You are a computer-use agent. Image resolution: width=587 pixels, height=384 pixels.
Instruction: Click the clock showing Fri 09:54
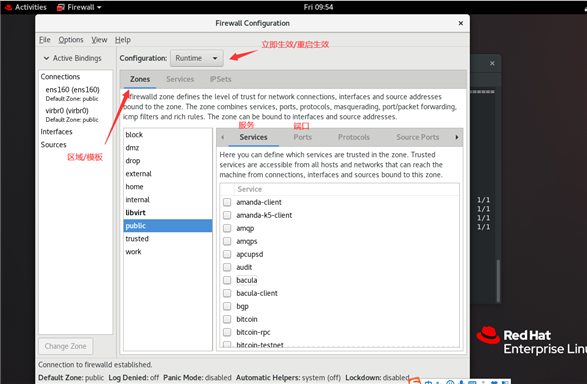[x=318, y=7]
